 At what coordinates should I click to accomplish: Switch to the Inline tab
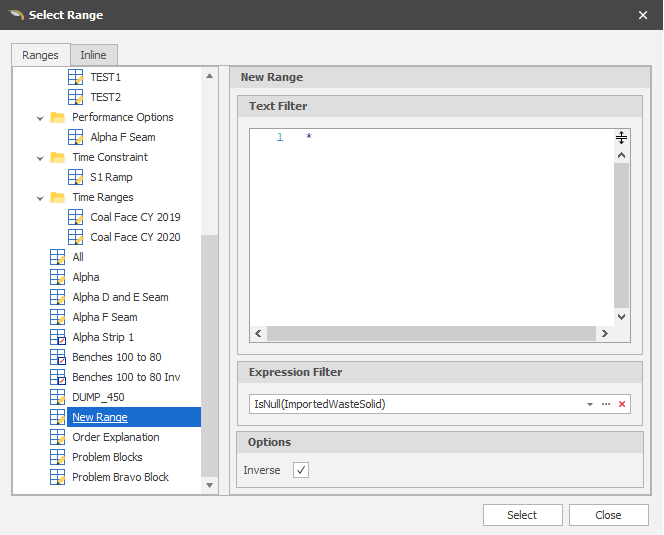tap(94, 55)
